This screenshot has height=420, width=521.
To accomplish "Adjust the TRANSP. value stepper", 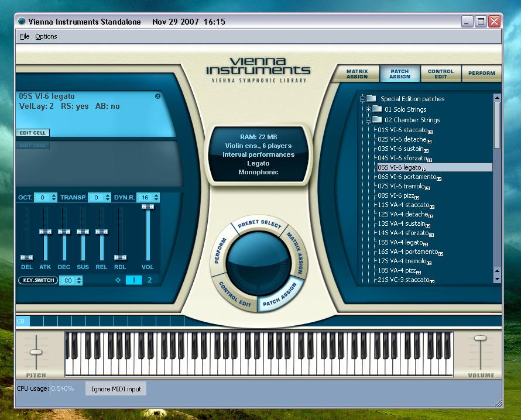I will 108,197.
